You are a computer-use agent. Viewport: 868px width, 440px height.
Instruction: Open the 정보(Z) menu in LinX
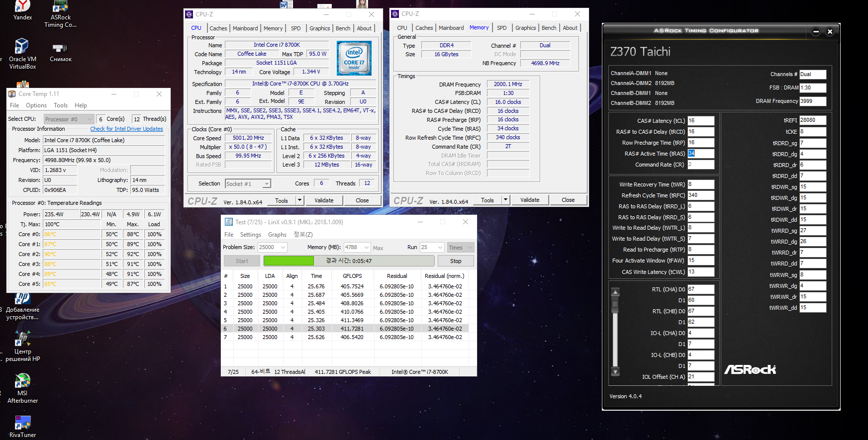(x=303, y=235)
